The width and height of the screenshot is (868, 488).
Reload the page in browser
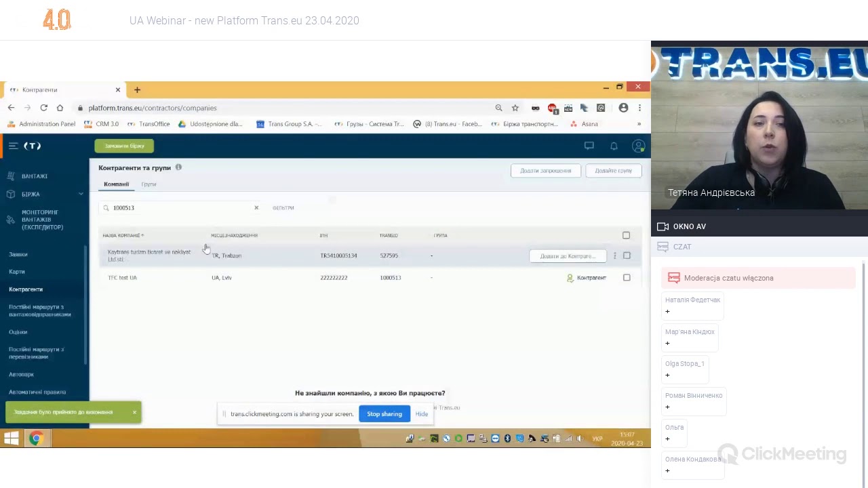pyautogui.click(x=43, y=108)
